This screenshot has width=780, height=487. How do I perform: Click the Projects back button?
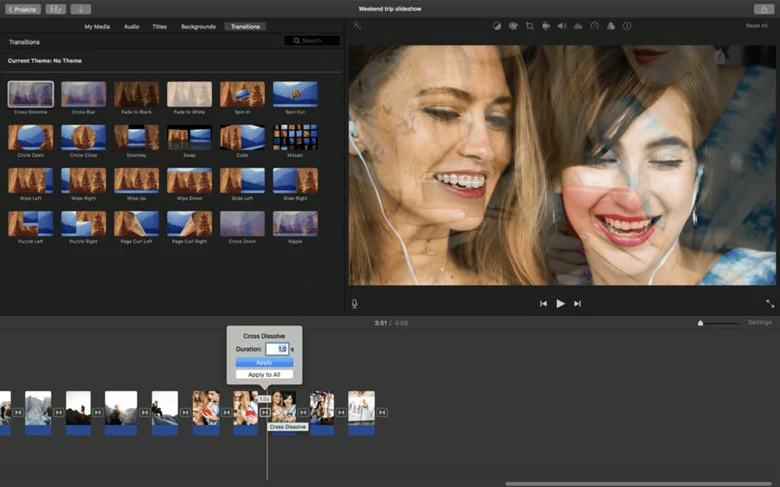(x=23, y=9)
